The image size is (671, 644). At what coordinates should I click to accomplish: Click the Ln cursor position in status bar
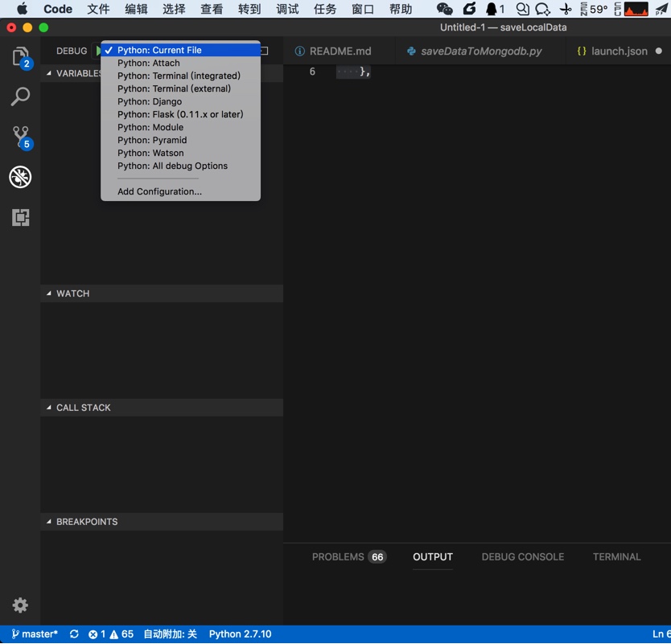point(661,634)
